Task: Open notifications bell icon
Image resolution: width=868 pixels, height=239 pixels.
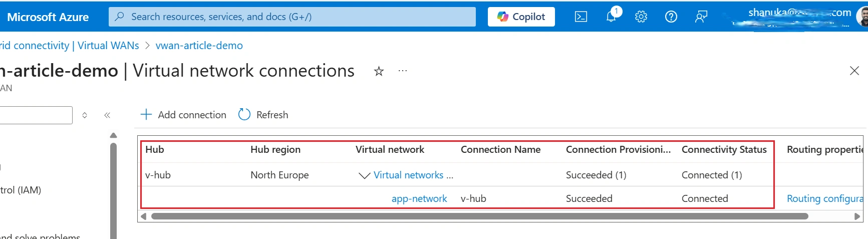Action: pos(612,16)
